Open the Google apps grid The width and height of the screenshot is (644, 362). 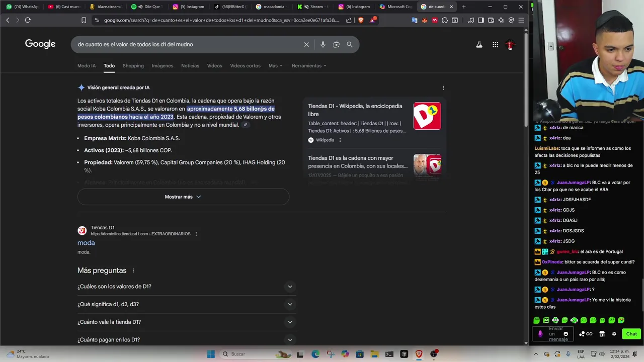point(495,45)
